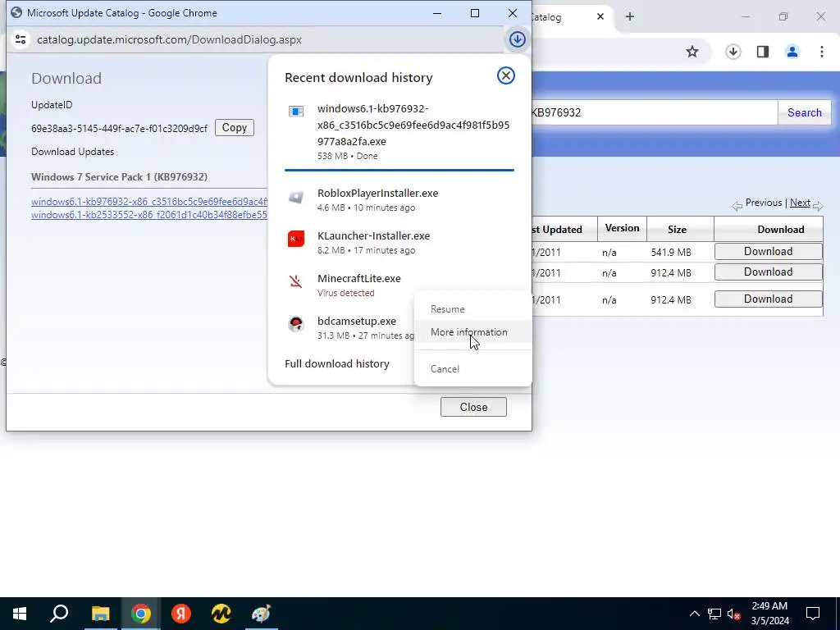Open site information icon in popup address bar
The width and height of the screenshot is (840, 630).
coord(21,39)
